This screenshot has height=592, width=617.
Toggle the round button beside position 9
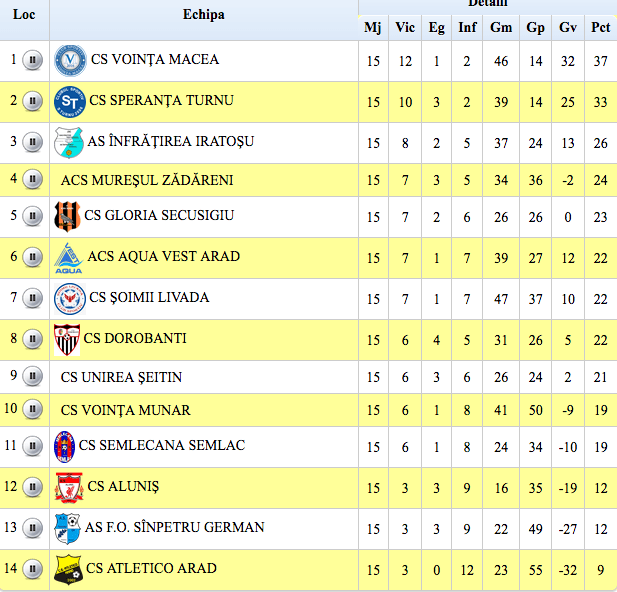33,377
